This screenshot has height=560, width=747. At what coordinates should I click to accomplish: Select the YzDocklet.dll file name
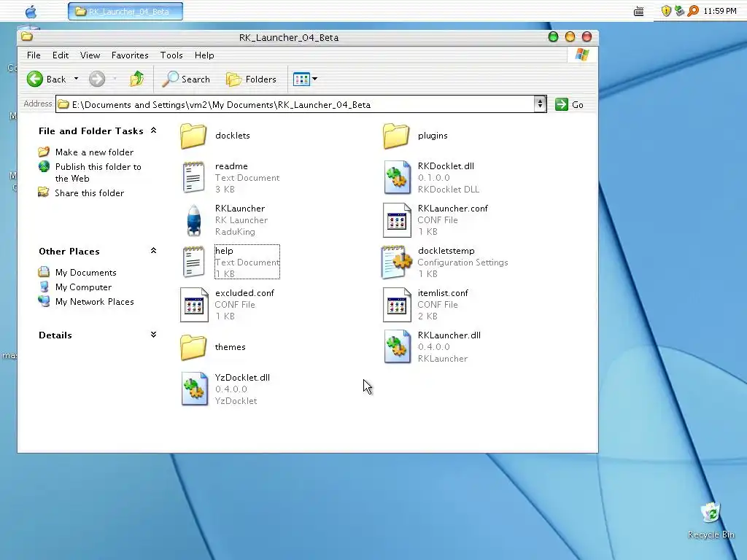(x=242, y=378)
